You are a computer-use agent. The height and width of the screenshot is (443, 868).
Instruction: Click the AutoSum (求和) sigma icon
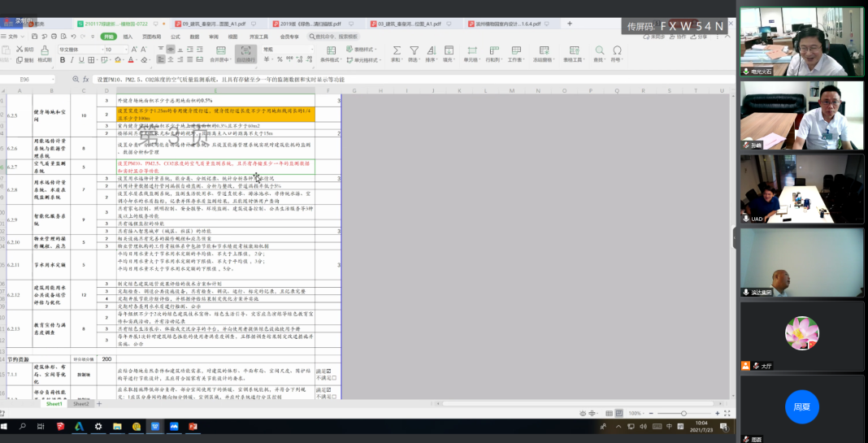pos(397,50)
